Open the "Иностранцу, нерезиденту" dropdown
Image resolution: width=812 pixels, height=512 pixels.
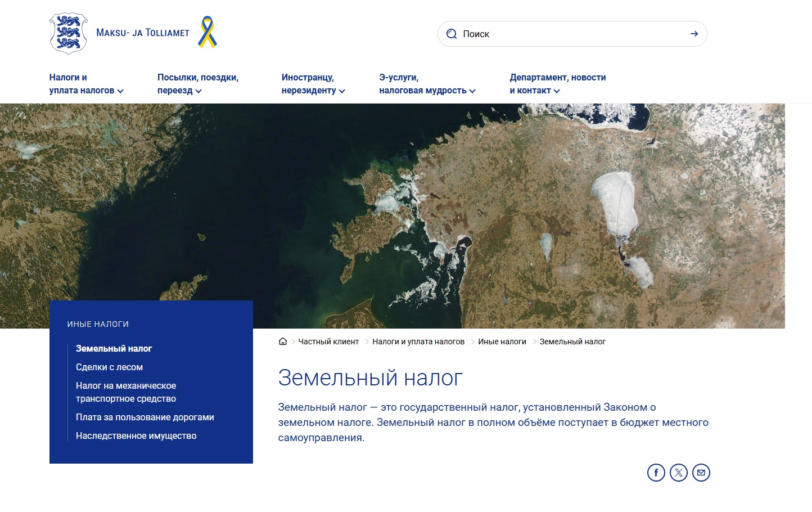313,84
